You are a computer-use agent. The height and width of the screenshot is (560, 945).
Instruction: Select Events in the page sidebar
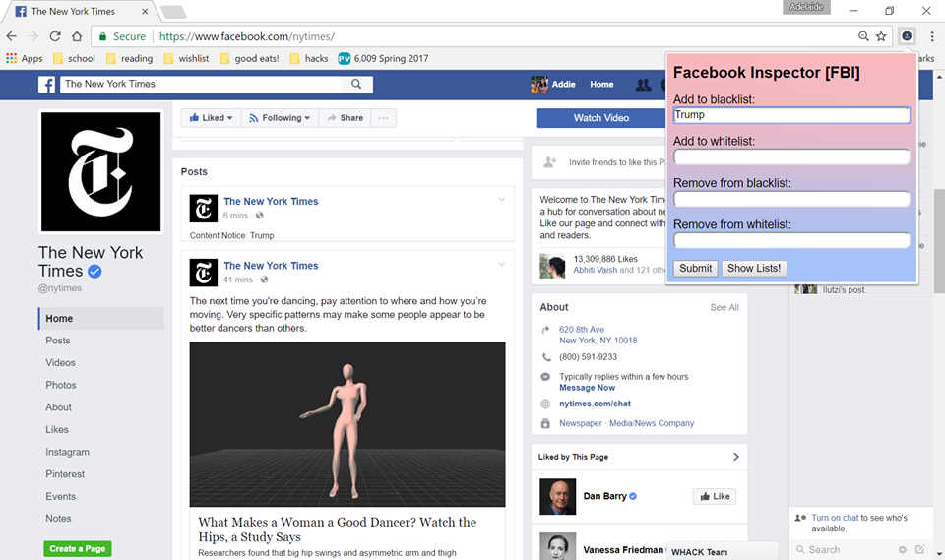point(61,497)
